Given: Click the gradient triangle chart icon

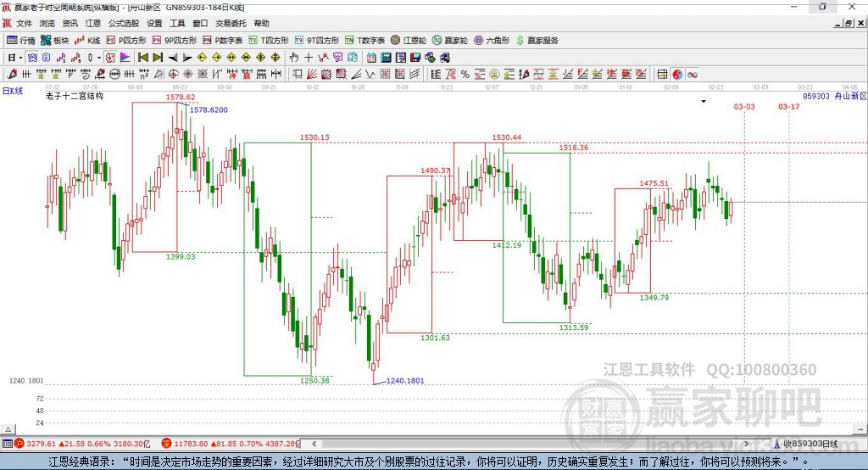Looking at the screenshot, I should tap(125, 58).
